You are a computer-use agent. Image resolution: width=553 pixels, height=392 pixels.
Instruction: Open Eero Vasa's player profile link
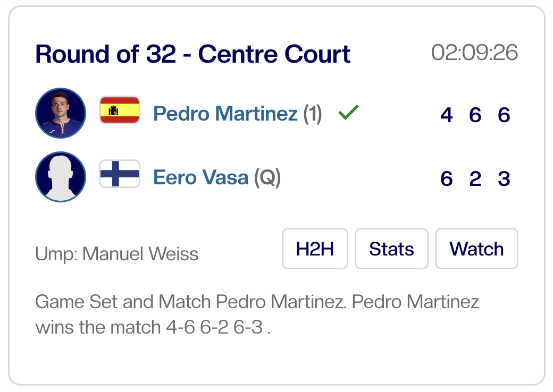coord(200,177)
